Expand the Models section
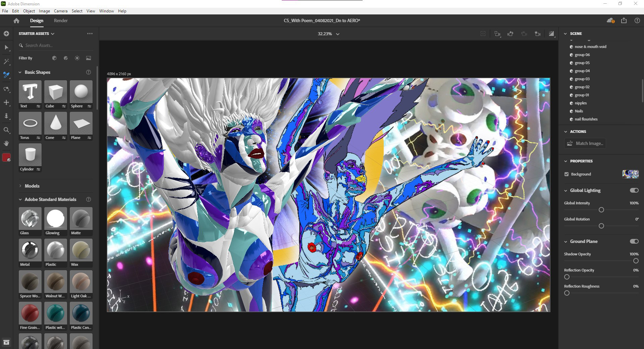This screenshot has width=644, height=349. point(20,186)
